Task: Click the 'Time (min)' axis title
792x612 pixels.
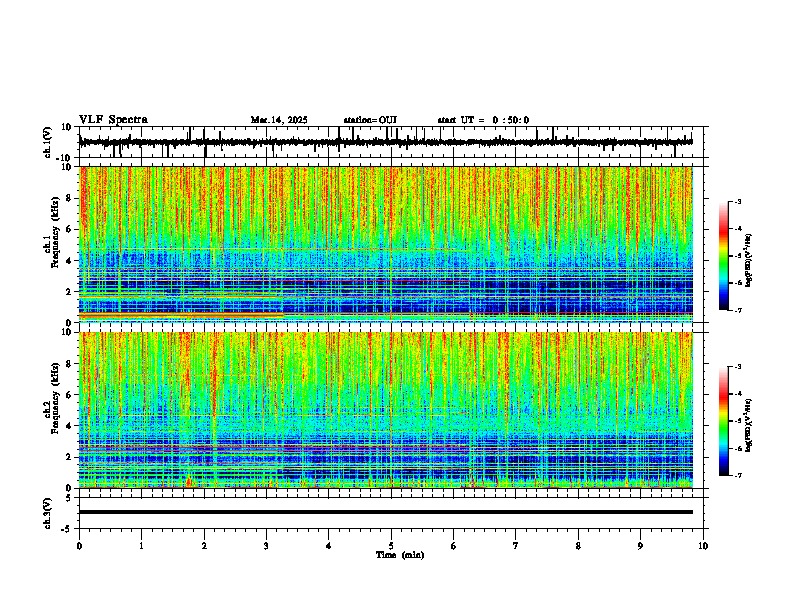Action: (x=400, y=555)
